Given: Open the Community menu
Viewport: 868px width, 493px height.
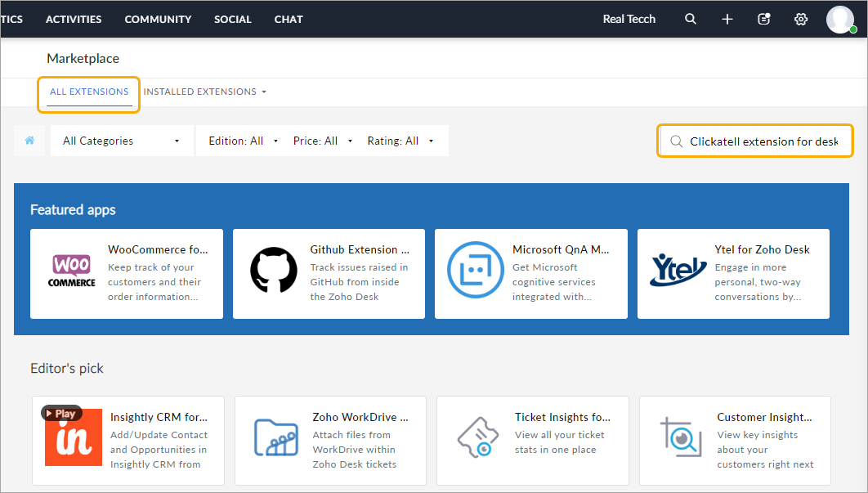Looking at the screenshot, I should tap(158, 20).
